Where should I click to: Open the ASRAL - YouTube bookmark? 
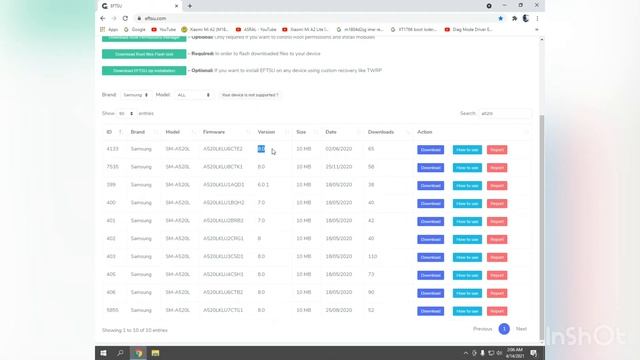[256, 29]
